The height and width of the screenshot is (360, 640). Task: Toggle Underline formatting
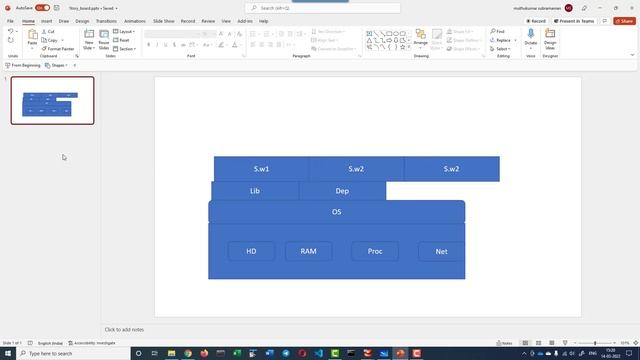(x=166, y=45)
